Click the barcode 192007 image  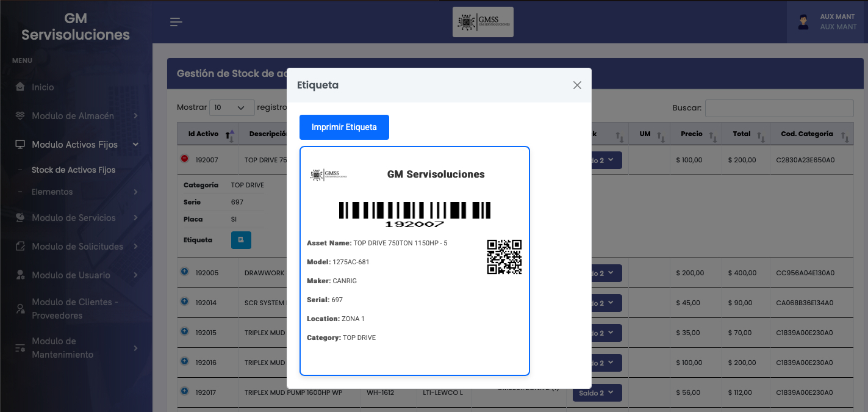(414, 214)
